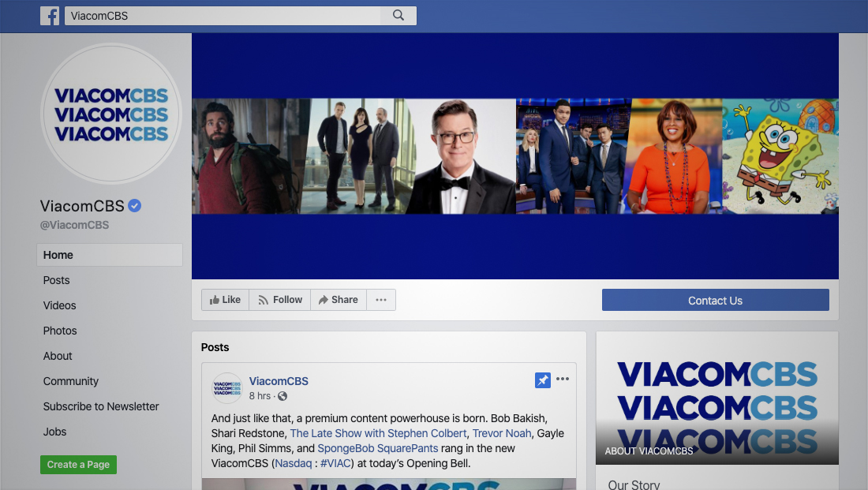The height and width of the screenshot is (490, 868).
Task: Click the verified badge next to ViacomCBS
Action: pyautogui.click(x=134, y=206)
